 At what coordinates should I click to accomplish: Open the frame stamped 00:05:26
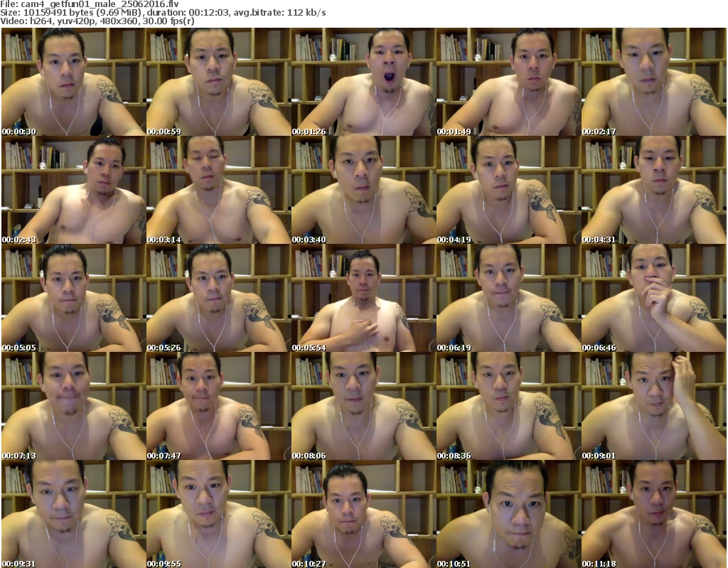(x=218, y=298)
